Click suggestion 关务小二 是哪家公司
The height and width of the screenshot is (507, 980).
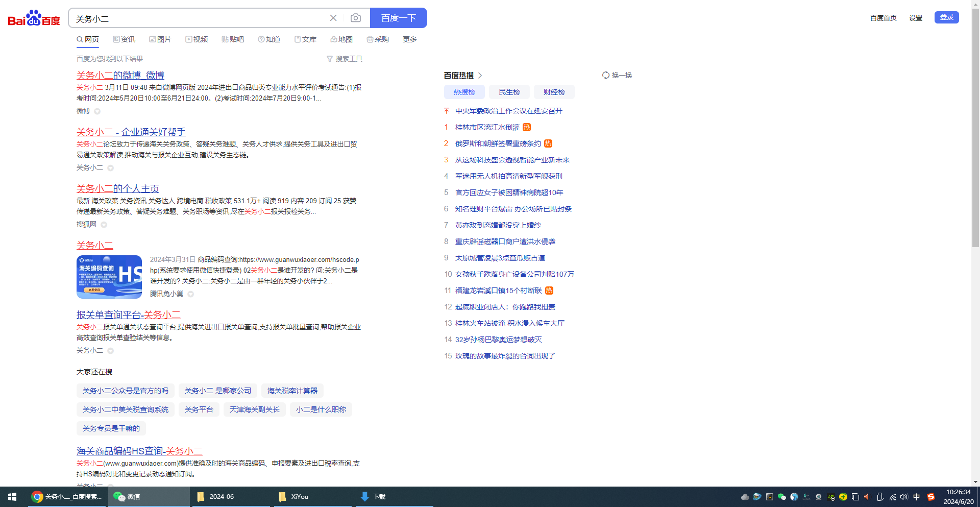[218, 391]
